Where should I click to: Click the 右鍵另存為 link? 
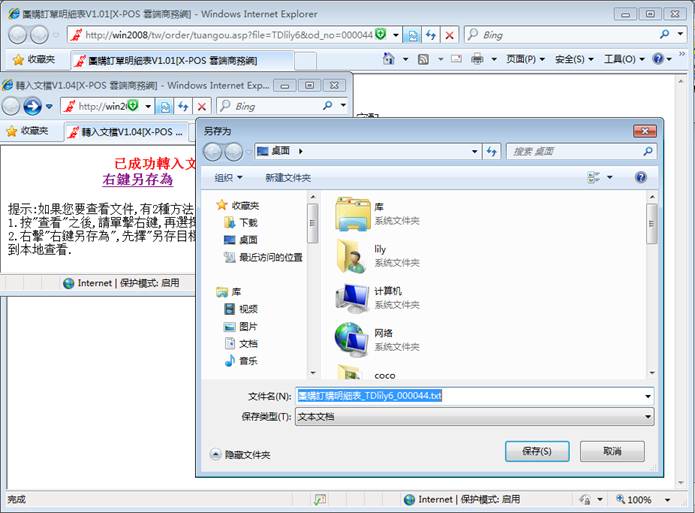[x=138, y=180]
